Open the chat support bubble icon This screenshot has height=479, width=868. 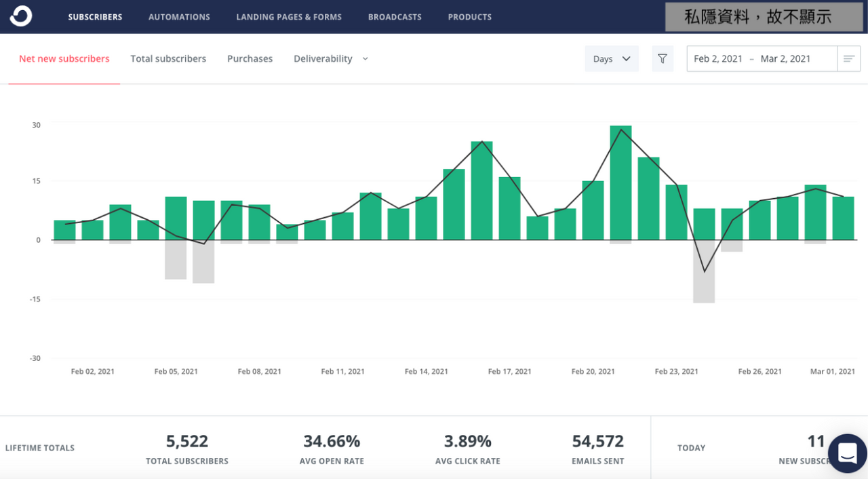(847, 453)
